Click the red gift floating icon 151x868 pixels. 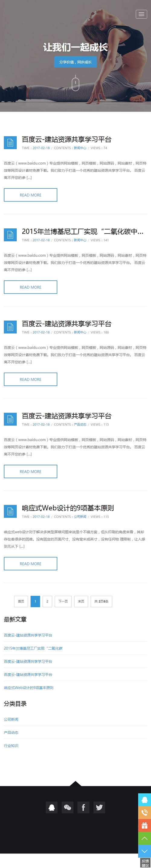click(x=145, y=825)
